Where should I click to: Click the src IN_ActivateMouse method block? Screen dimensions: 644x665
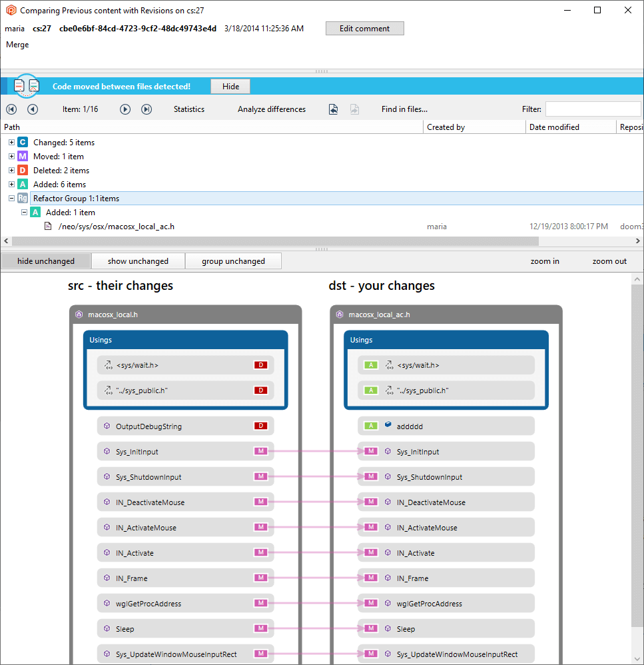click(x=185, y=528)
